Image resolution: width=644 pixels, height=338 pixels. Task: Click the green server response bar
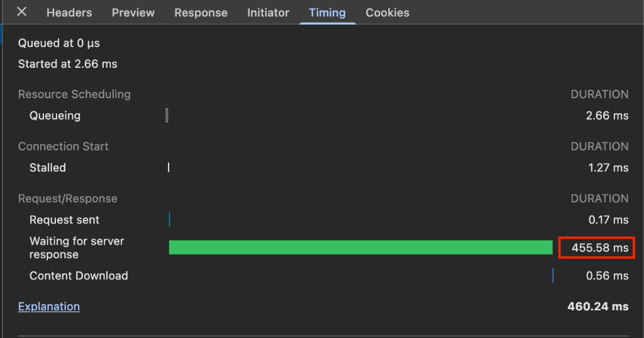point(360,247)
